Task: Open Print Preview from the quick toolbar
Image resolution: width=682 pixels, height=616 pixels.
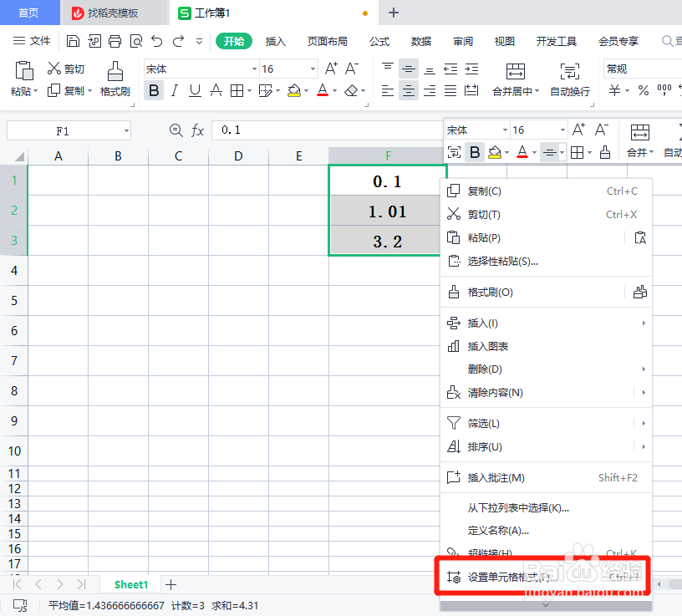Action: coord(136,41)
